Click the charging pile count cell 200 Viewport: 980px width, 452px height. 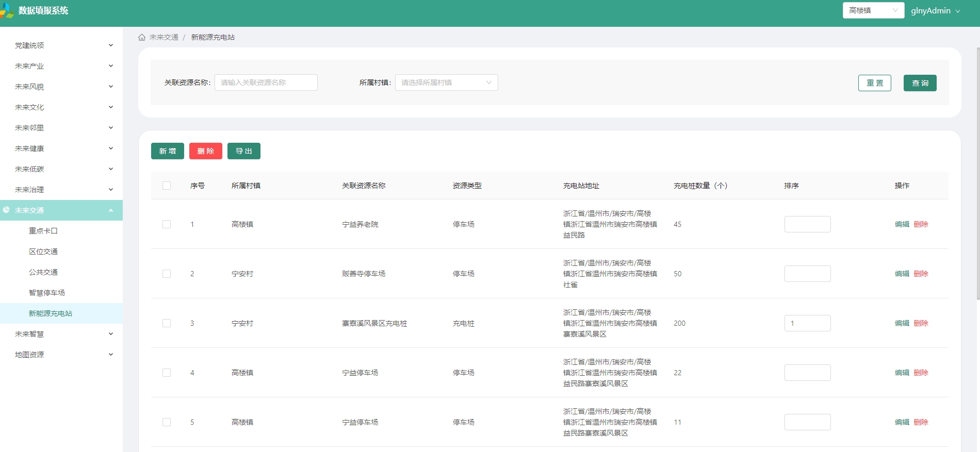pyautogui.click(x=680, y=323)
